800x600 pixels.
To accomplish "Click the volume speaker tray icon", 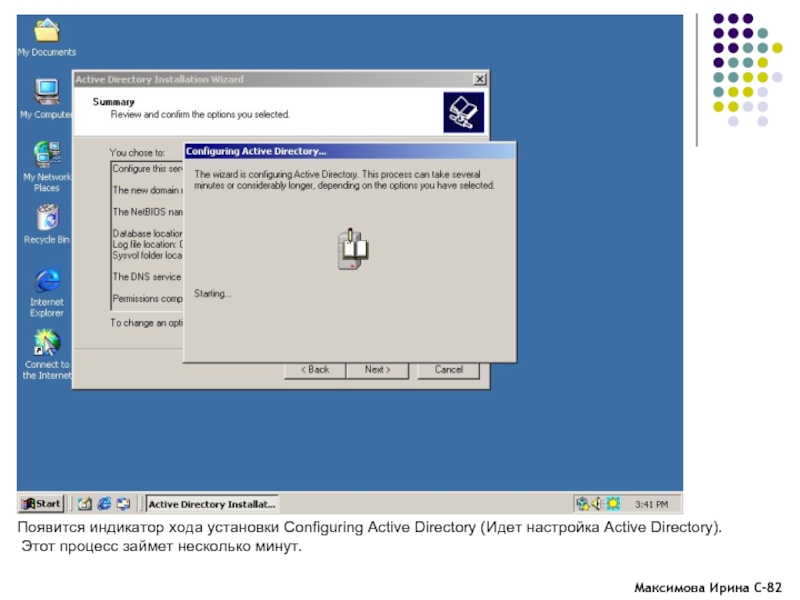I will (x=596, y=504).
